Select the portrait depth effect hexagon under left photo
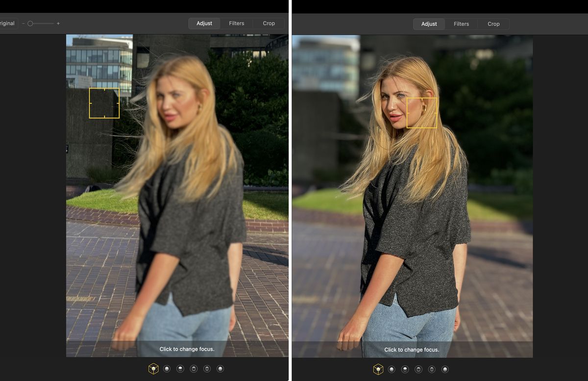Image resolution: width=588 pixels, height=381 pixels. tap(153, 368)
